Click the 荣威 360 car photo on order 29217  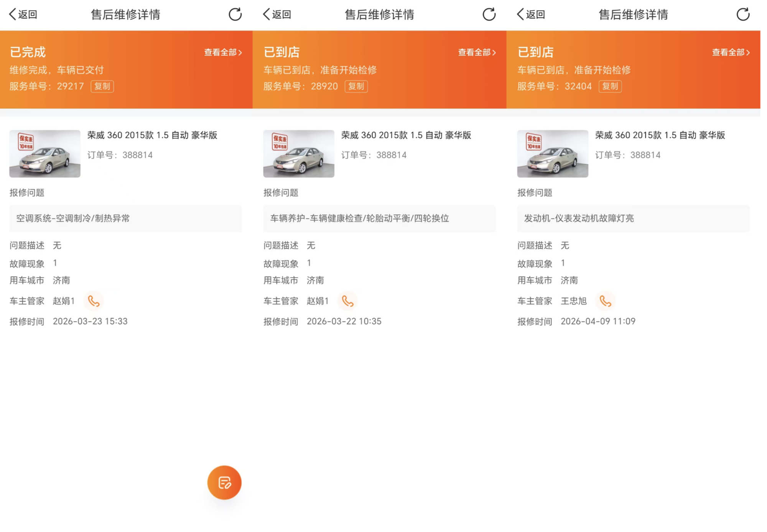[44, 154]
